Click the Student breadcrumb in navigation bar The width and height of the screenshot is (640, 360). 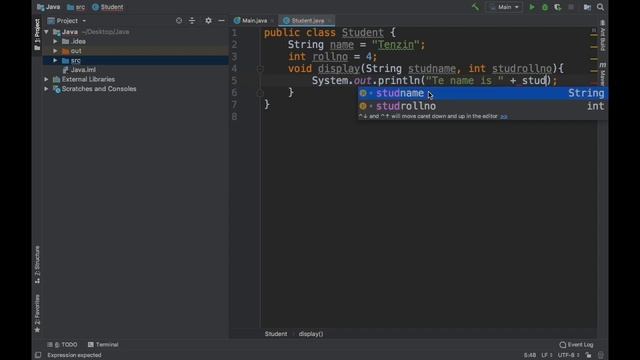click(108, 7)
